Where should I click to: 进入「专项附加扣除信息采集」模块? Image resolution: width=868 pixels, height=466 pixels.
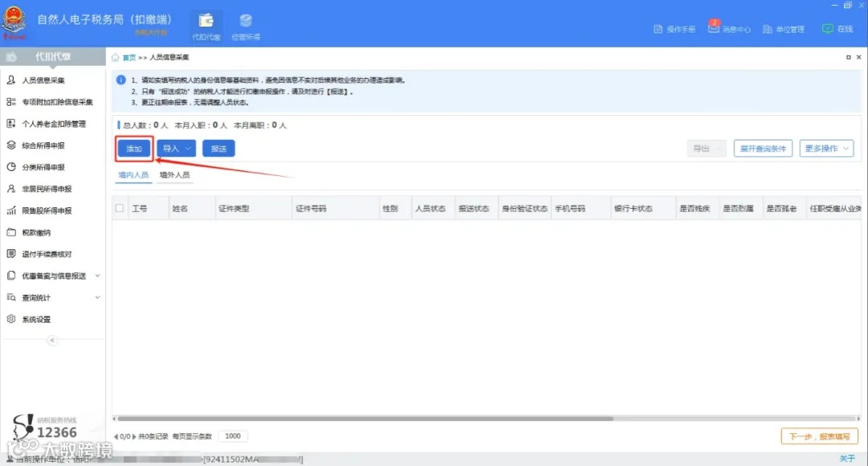pos(56,101)
